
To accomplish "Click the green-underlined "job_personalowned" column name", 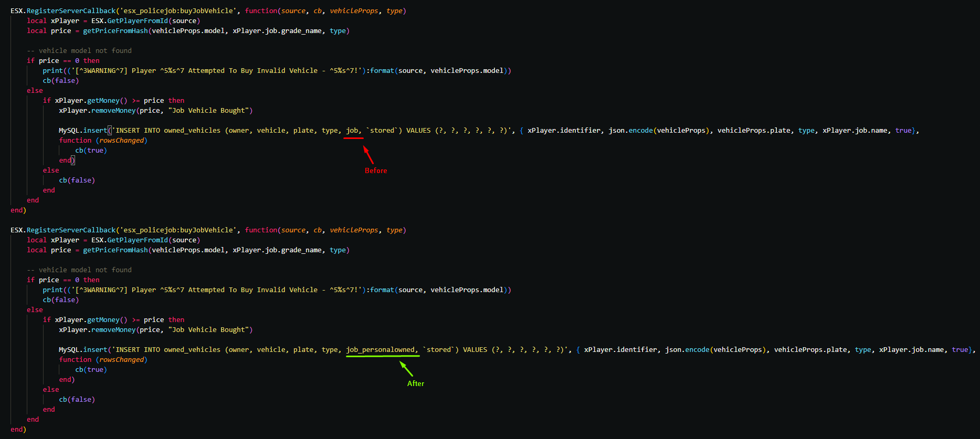I will (381, 350).
